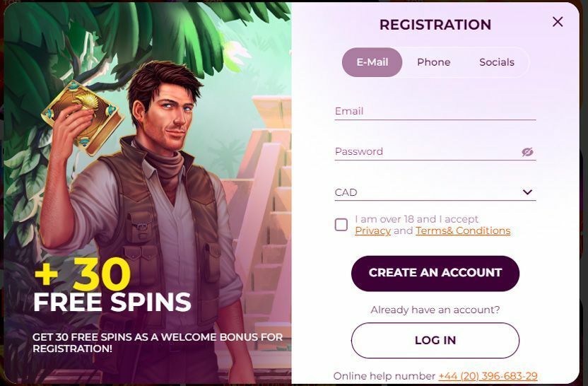
Task: Click the online help phone number
Action: point(488,376)
